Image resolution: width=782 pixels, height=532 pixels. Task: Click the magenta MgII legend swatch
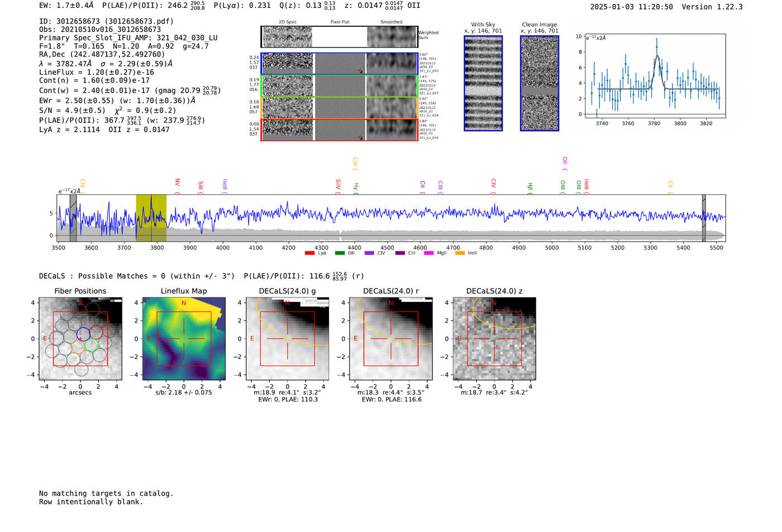(x=429, y=253)
